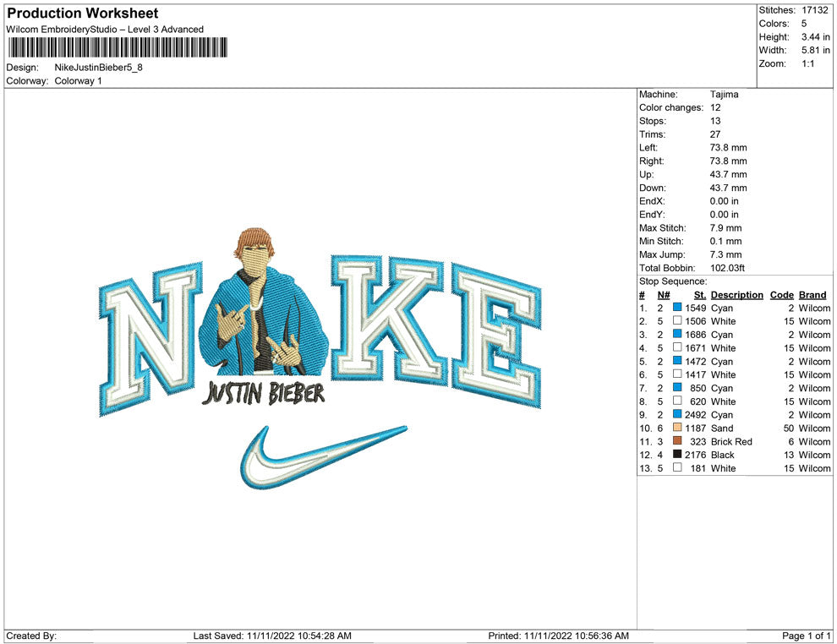The height and width of the screenshot is (644, 837).
Task: Click the Sand description in stop 10
Action: 722,428
